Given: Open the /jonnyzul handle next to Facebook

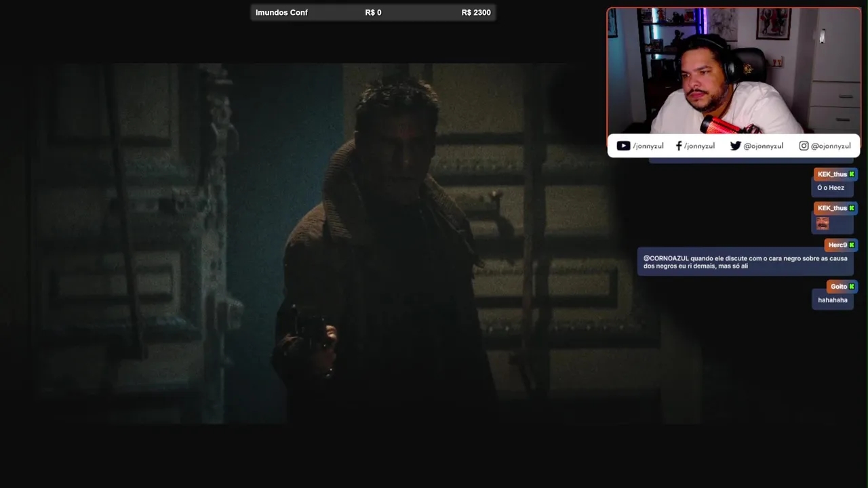Looking at the screenshot, I should coord(699,146).
